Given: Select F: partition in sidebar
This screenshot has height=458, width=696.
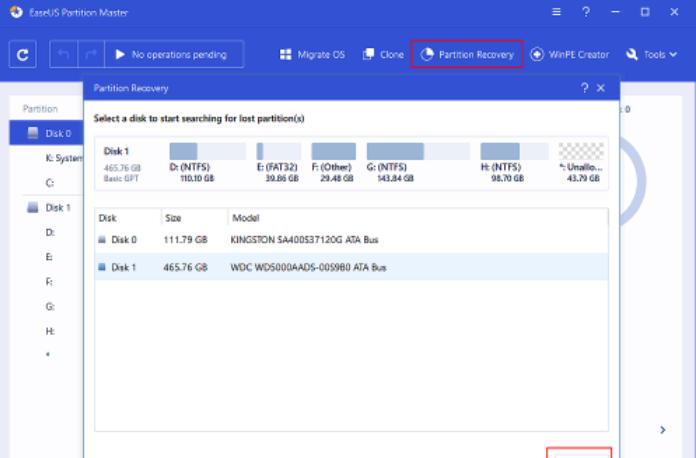Looking at the screenshot, I should [49, 282].
